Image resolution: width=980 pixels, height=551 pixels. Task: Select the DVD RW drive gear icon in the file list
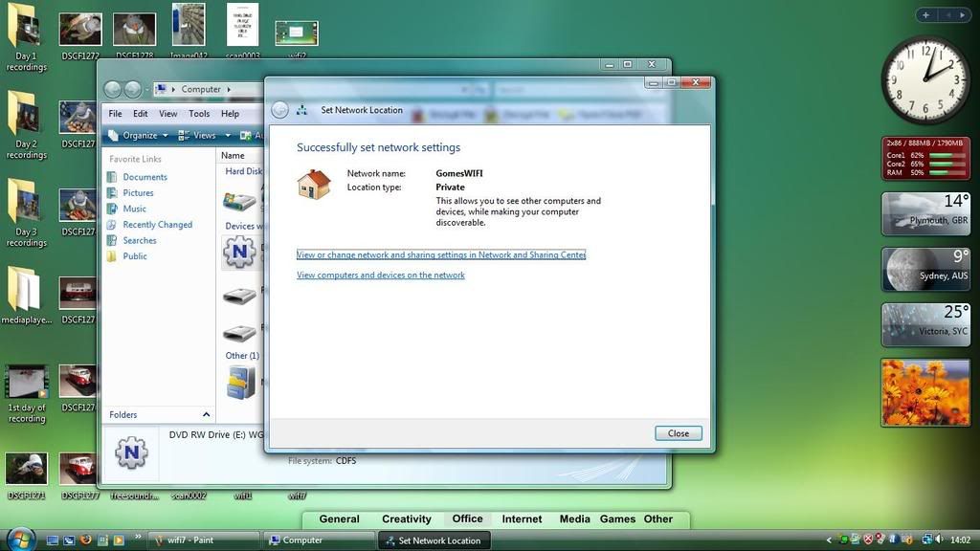(x=239, y=252)
